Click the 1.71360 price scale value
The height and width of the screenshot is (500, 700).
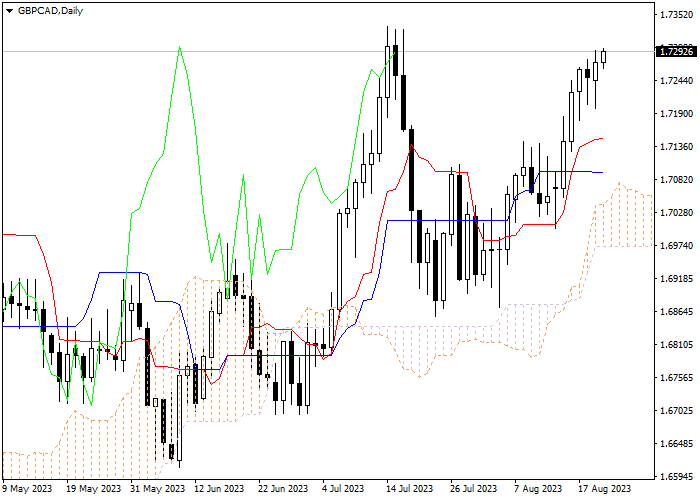(x=676, y=147)
